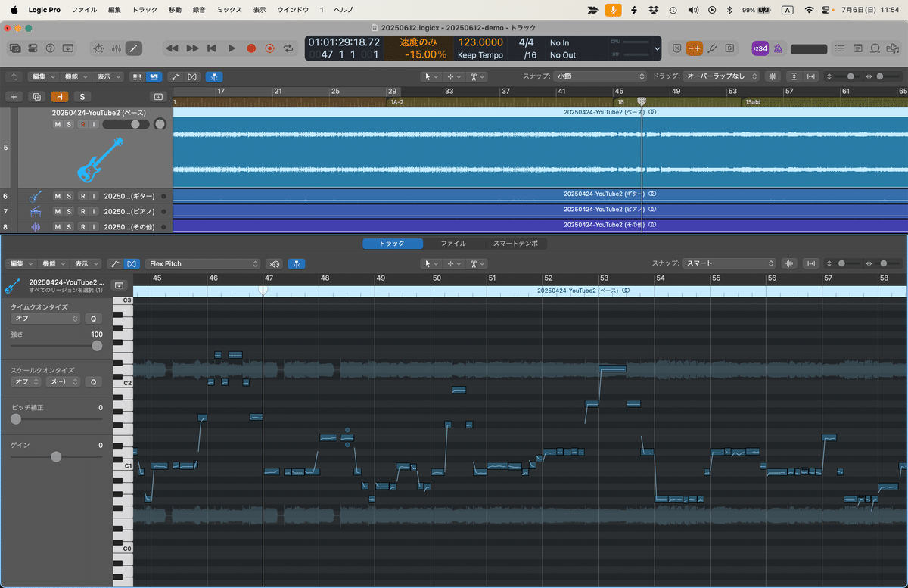Click the 編集 button in the piano roll editor

click(x=20, y=263)
